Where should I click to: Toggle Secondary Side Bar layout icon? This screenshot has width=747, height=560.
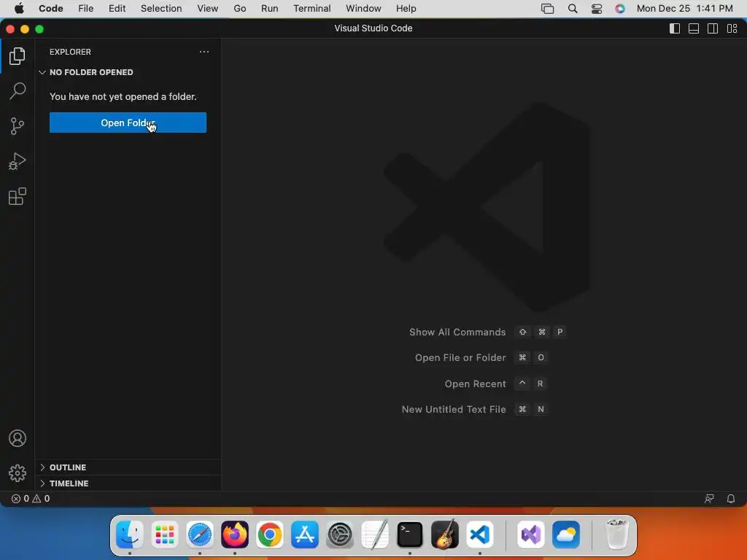pos(713,28)
